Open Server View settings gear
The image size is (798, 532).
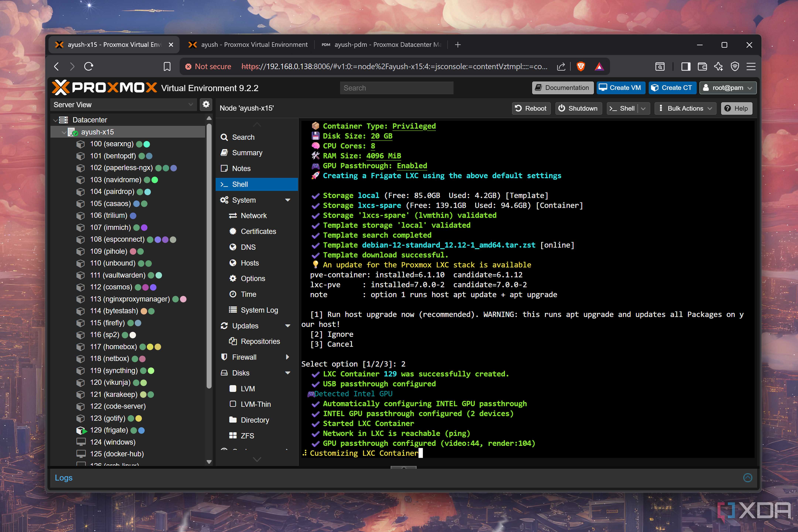(x=206, y=104)
